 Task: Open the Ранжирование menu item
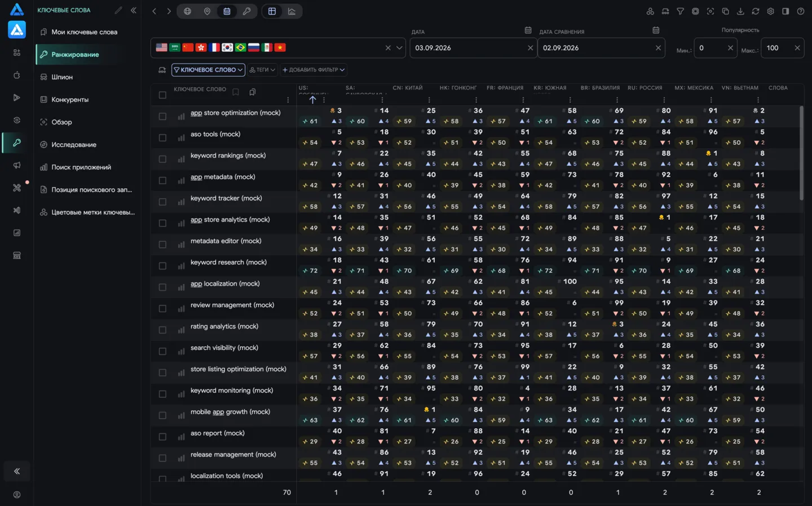[x=87, y=55]
